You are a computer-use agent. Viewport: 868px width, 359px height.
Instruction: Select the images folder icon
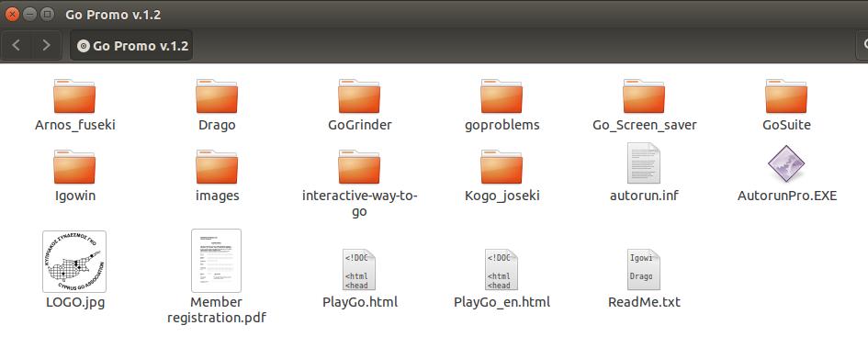(x=217, y=167)
